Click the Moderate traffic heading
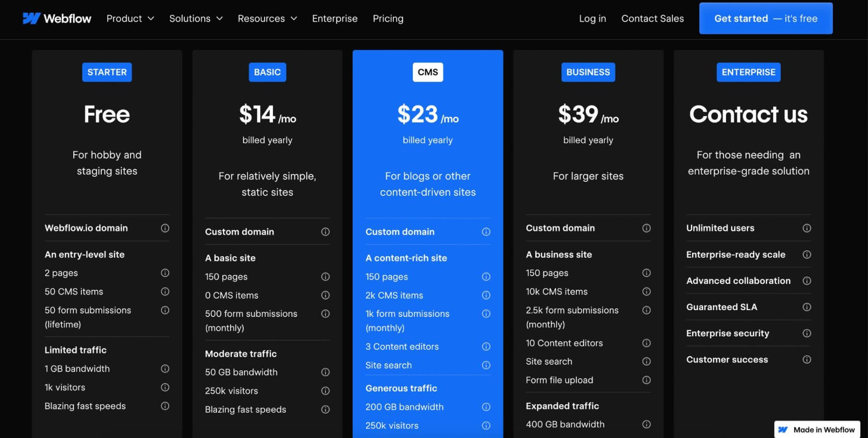This screenshot has height=438, width=868. pos(241,354)
